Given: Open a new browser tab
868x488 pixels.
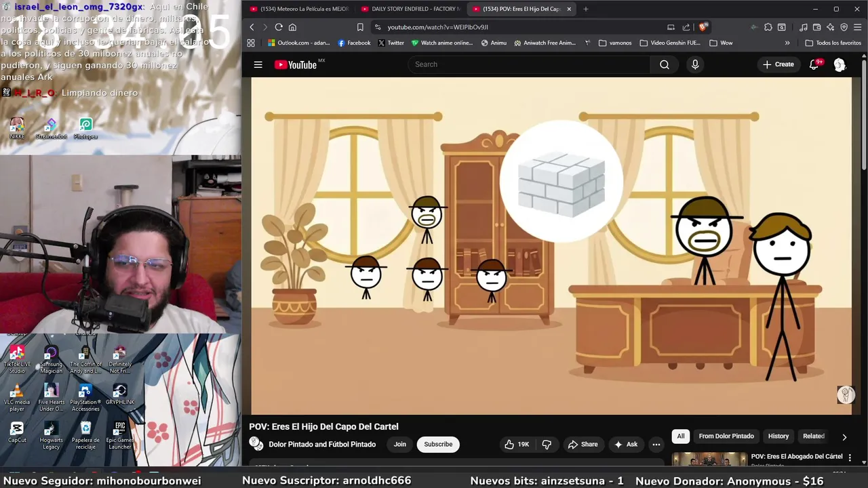Looking at the screenshot, I should click(586, 9).
